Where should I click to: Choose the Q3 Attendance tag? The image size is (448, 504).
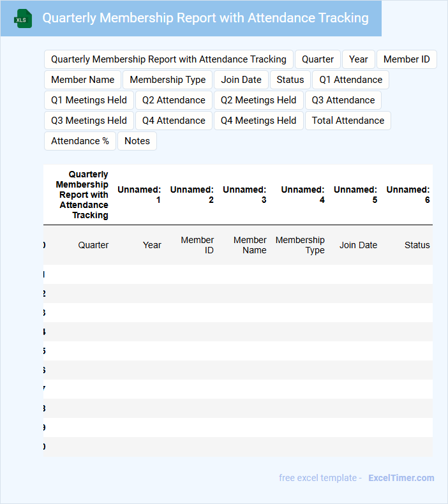[x=343, y=100]
